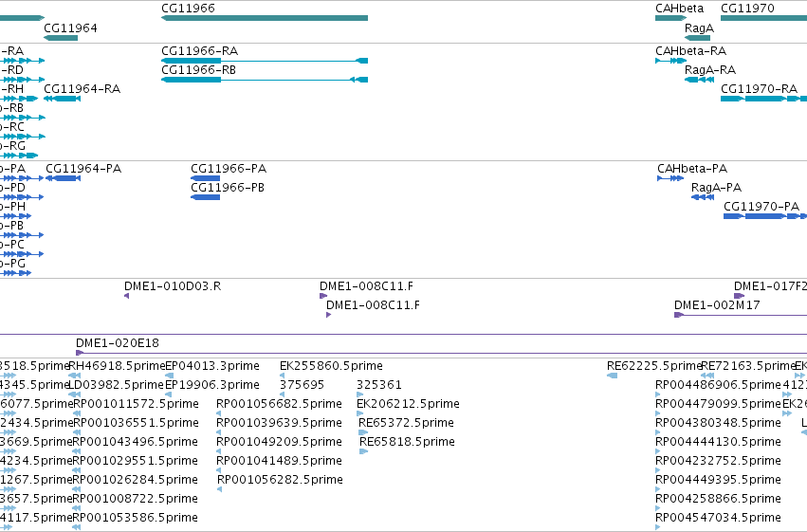Click the RP004486906.5prime EST label
Viewport: 807px width, 532px height.
pos(718,385)
